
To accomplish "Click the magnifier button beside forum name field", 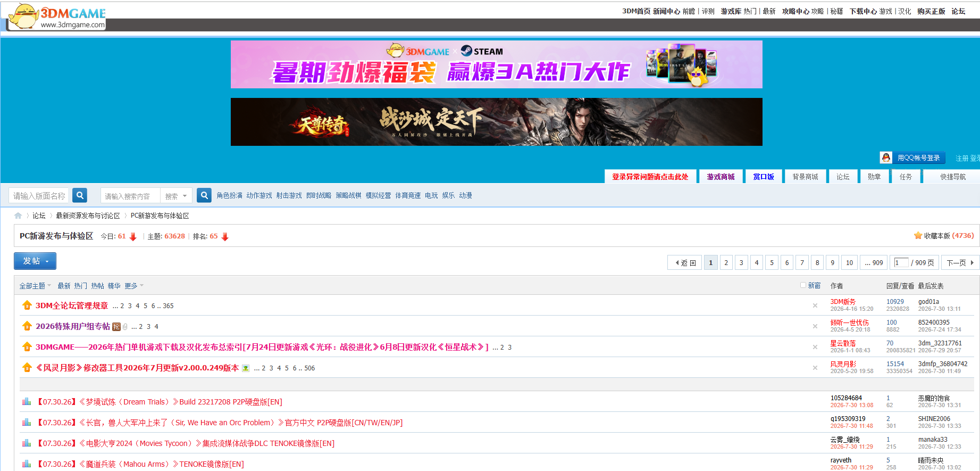I will tap(80, 195).
